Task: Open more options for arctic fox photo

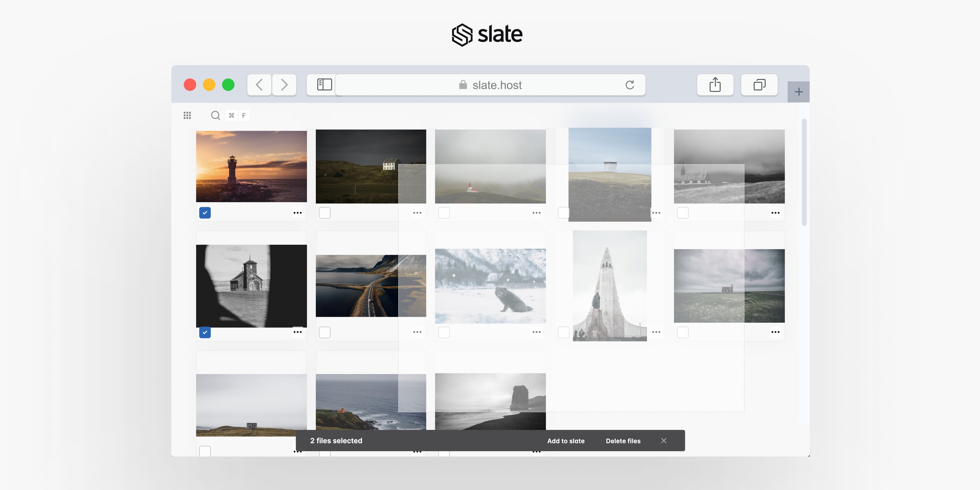Action: click(x=536, y=332)
